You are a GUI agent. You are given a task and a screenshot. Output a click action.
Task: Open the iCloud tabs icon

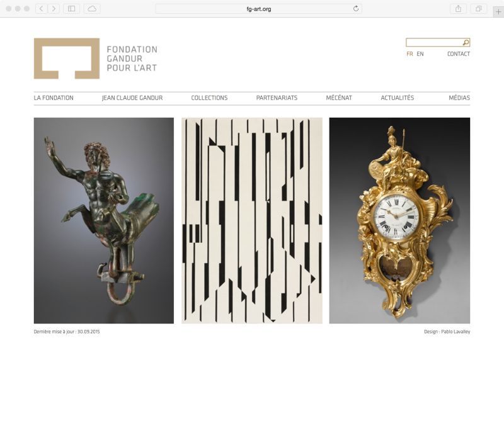pyautogui.click(x=92, y=9)
